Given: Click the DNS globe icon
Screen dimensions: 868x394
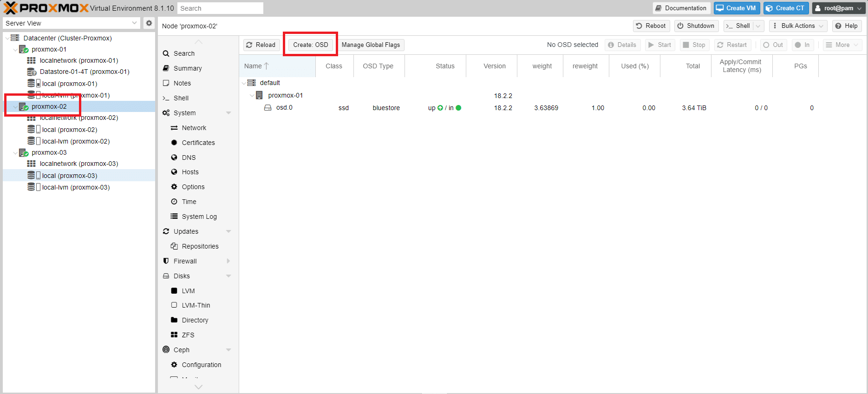Looking at the screenshot, I should tap(174, 158).
